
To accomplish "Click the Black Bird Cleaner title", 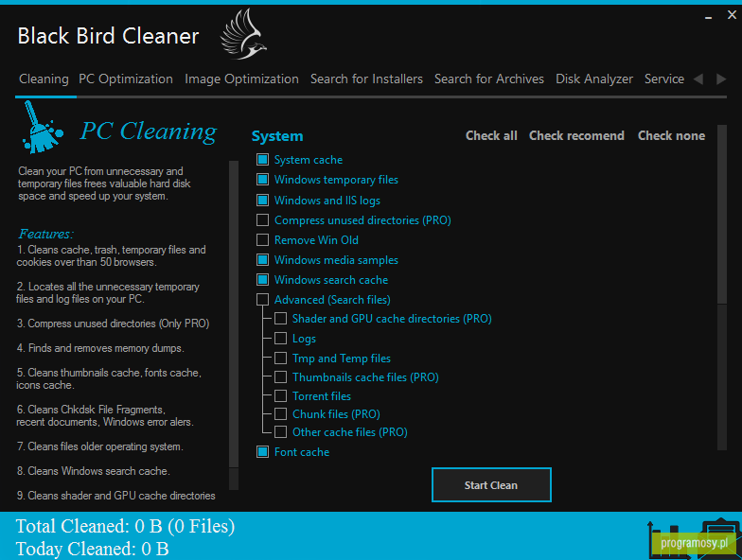I will point(108,36).
